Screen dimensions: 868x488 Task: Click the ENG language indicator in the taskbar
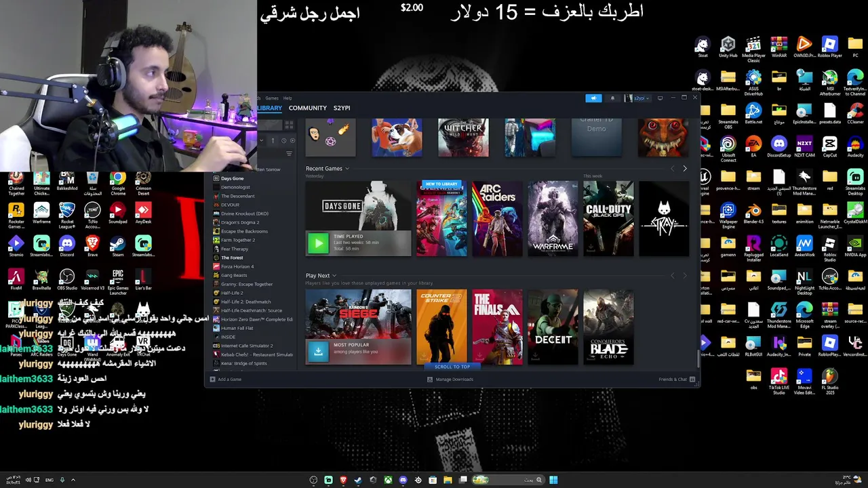50,480
